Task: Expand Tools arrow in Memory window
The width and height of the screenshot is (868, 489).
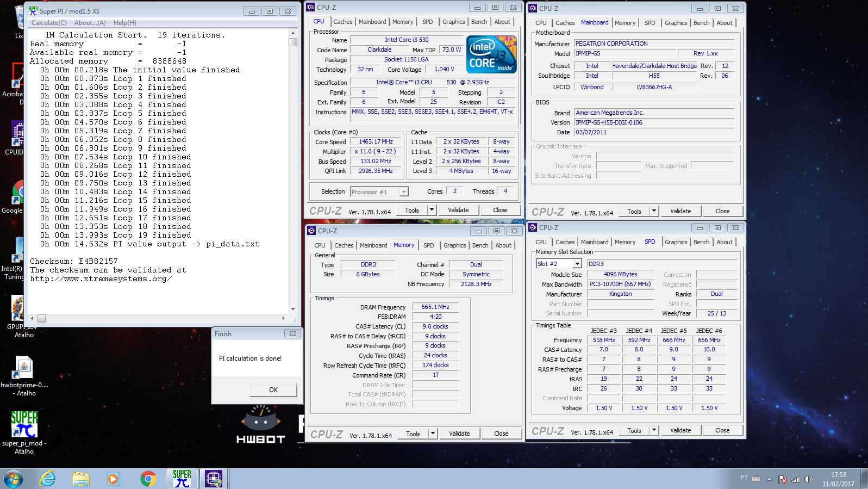Action: (433, 434)
